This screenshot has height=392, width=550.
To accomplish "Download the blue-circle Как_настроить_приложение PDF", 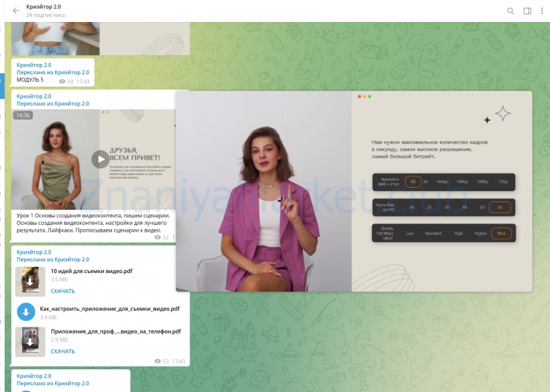I will click(25, 312).
